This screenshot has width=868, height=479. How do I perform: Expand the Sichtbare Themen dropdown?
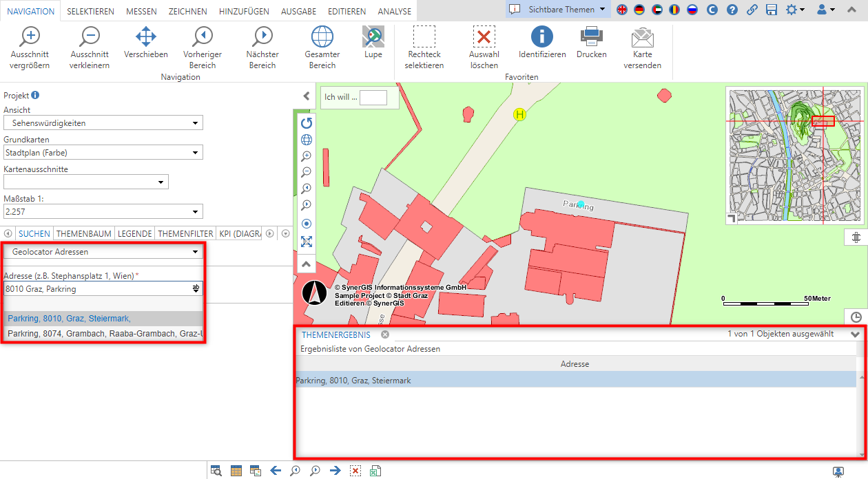(x=559, y=10)
